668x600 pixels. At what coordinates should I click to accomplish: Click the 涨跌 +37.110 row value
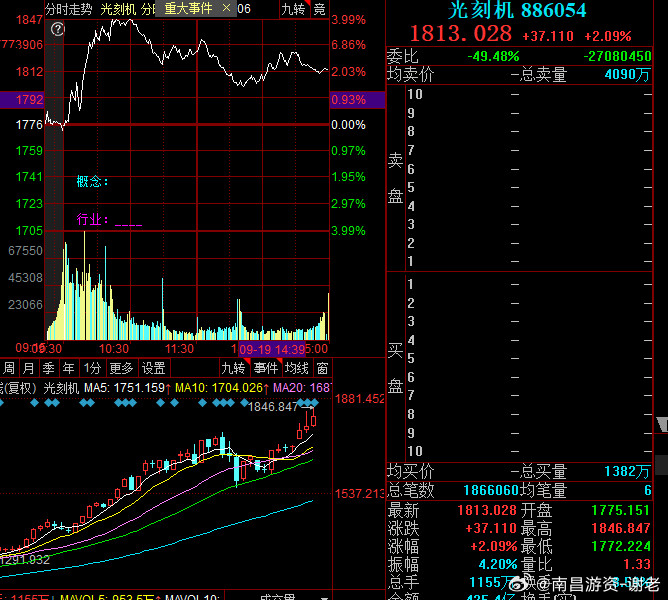[x=491, y=528]
